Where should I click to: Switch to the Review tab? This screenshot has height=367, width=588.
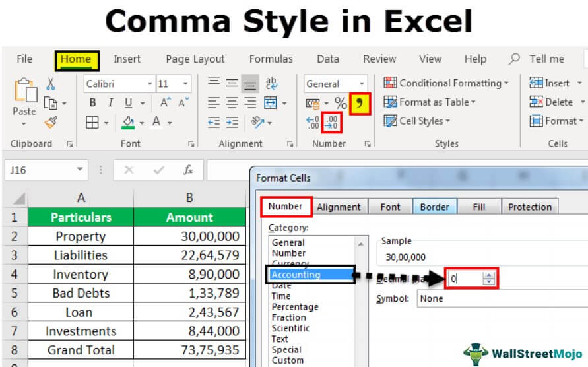pos(379,59)
